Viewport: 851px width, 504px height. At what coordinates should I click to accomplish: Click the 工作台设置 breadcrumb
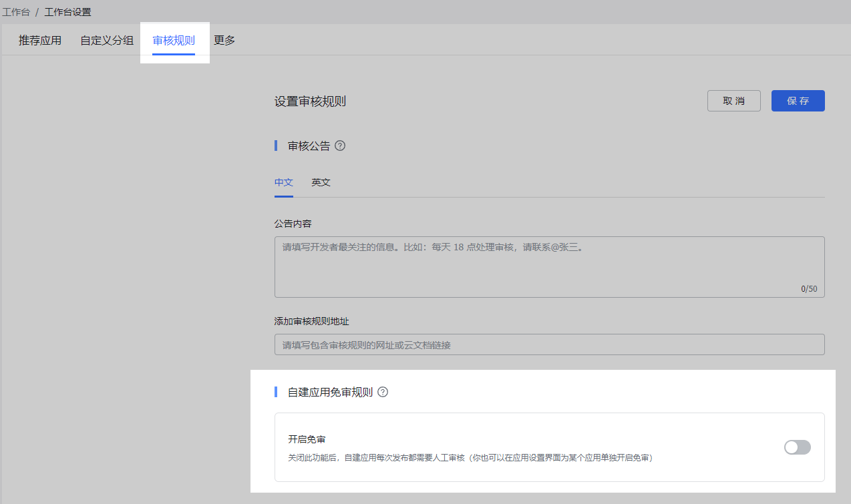coord(68,12)
